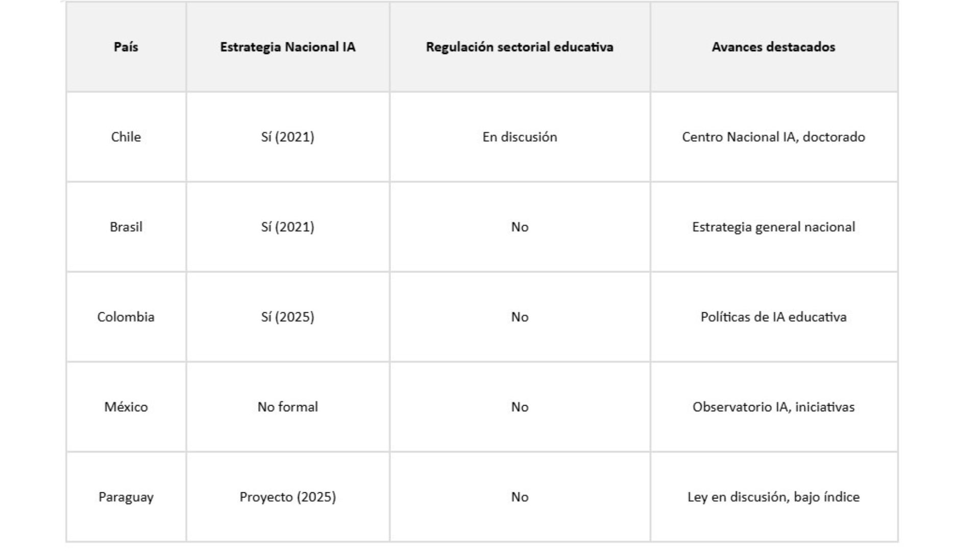Select the Brasil country cell
The height and width of the screenshot is (551, 980).
126,227
